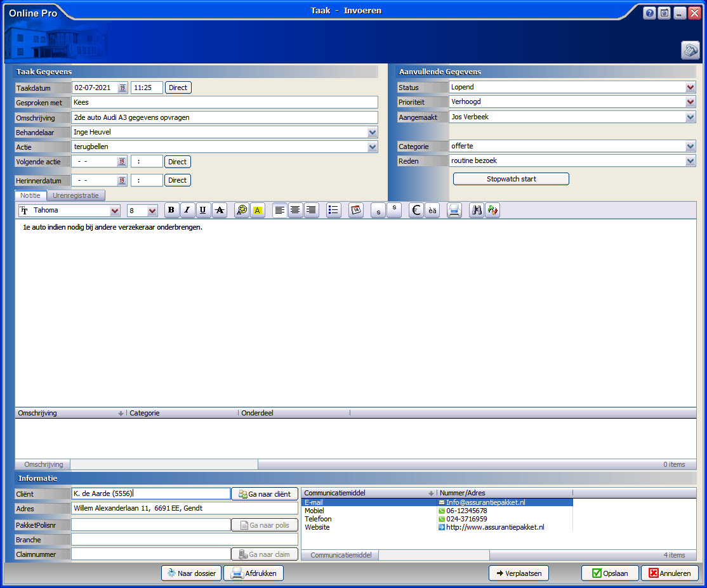
Task: Toggle underline text formatting
Action: click(x=203, y=211)
